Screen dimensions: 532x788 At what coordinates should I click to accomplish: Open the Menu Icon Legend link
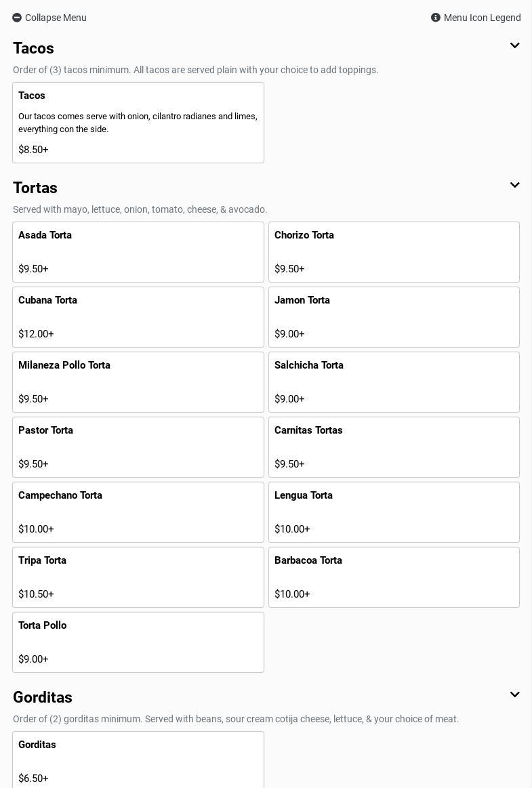click(x=482, y=18)
